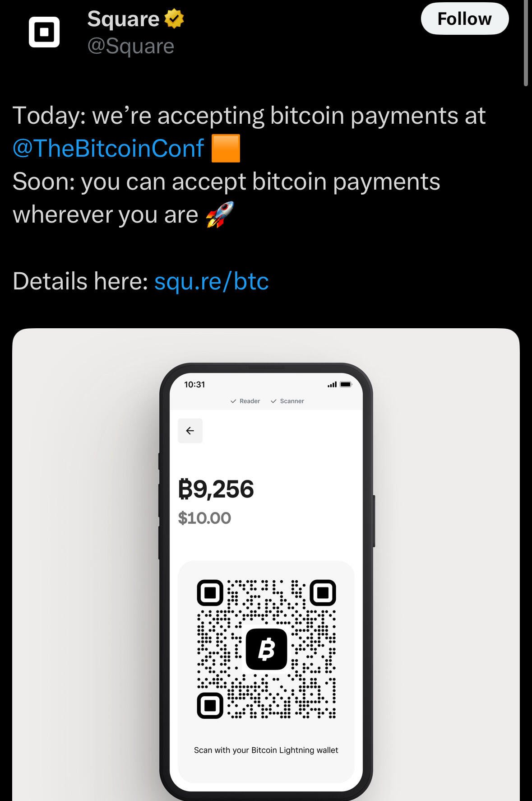Click the signal strength bars icon

332,384
